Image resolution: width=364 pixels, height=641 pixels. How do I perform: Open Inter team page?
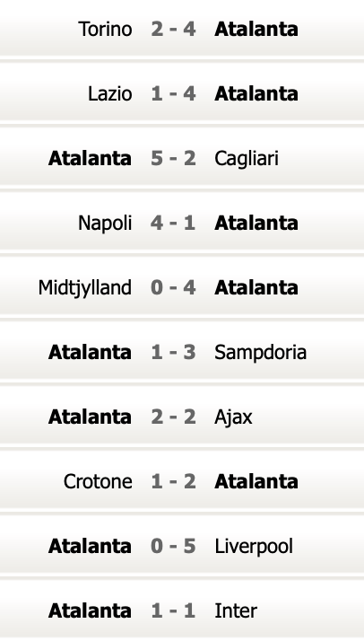pos(236,610)
